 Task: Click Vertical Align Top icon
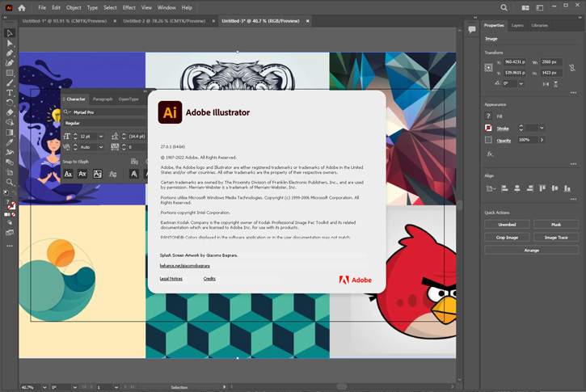[x=542, y=188]
